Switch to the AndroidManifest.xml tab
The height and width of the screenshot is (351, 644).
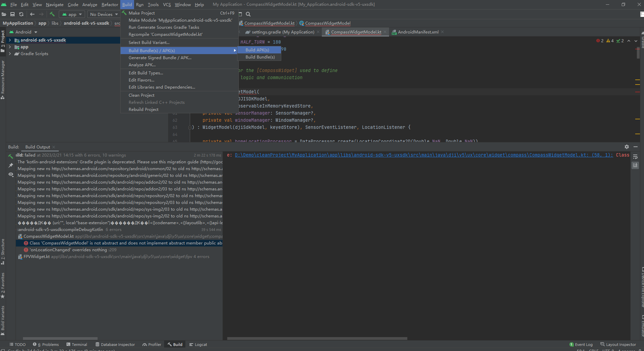[x=417, y=32]
